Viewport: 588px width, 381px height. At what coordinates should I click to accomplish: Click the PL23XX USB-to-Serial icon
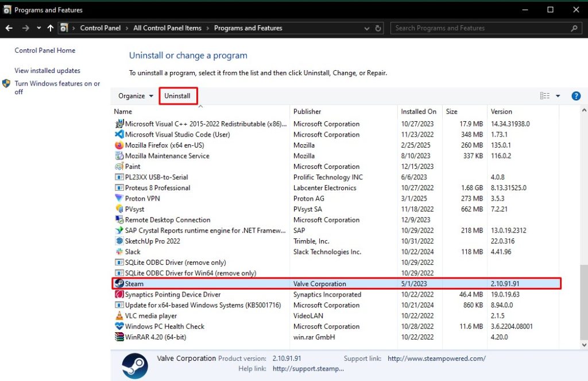(x=119, y=177)
